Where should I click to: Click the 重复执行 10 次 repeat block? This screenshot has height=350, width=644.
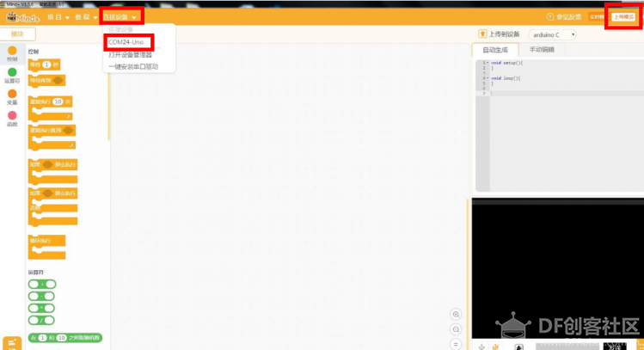tap(51, 101)
